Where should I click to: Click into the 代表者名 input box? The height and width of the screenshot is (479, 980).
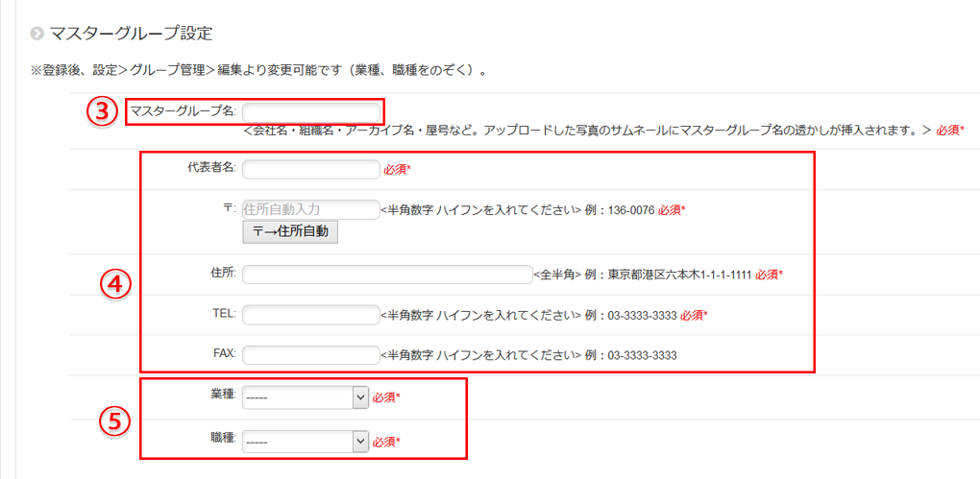point(311,170)
